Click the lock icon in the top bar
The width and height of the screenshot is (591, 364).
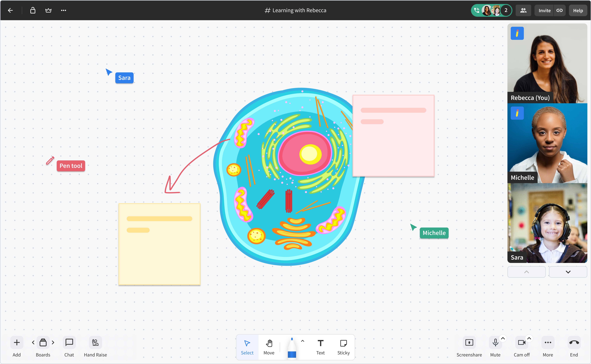[33, 10]
